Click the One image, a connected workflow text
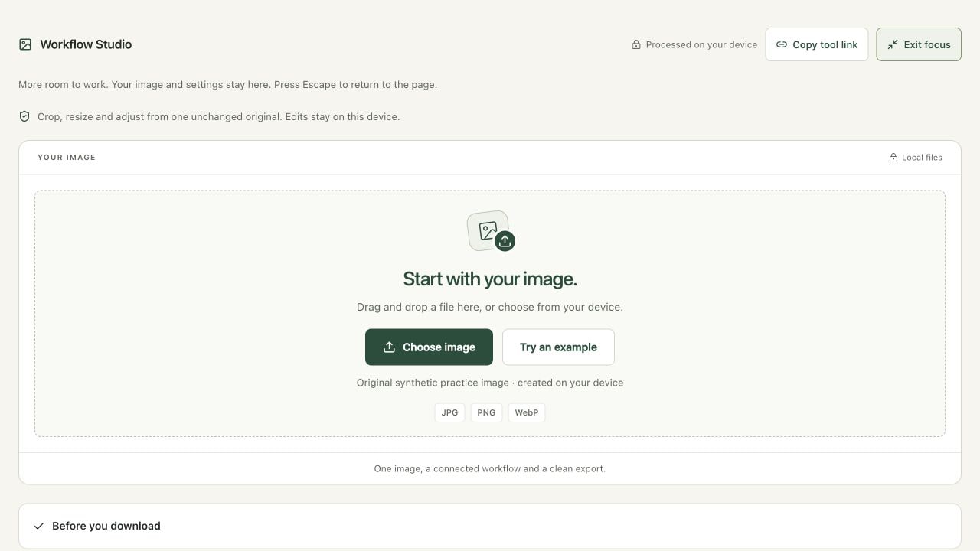 (490, 468)
